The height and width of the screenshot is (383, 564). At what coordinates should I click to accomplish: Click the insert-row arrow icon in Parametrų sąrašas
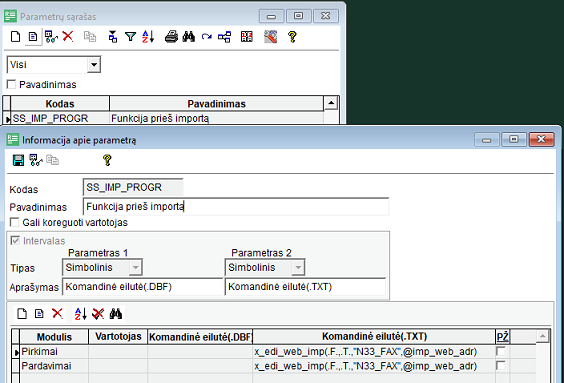click(x=113, y=37)
